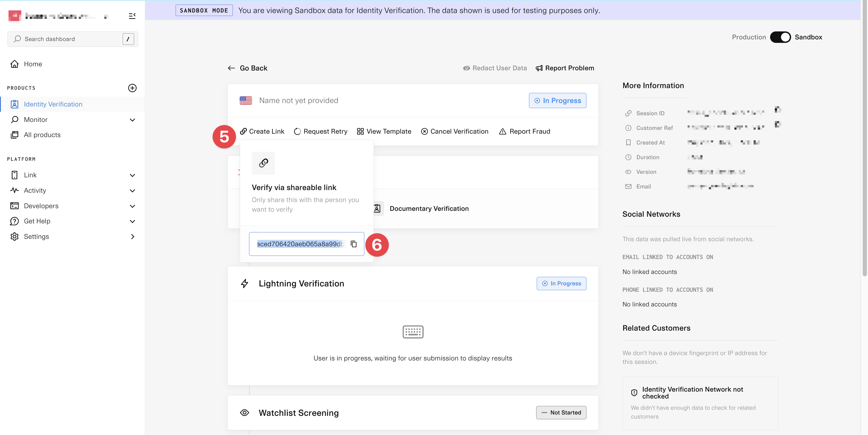
Task: Copy the Session ID value
Action: click(777, 109)
